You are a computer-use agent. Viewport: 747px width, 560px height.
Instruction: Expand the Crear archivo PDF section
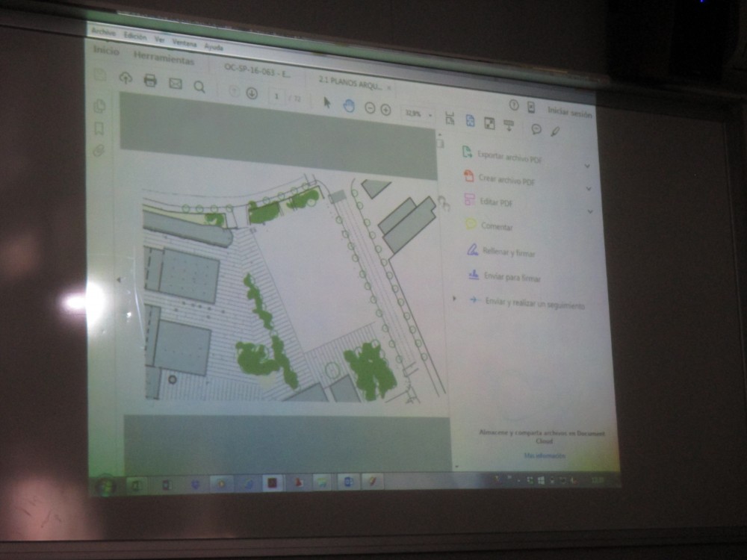click(x=588, y=188)
